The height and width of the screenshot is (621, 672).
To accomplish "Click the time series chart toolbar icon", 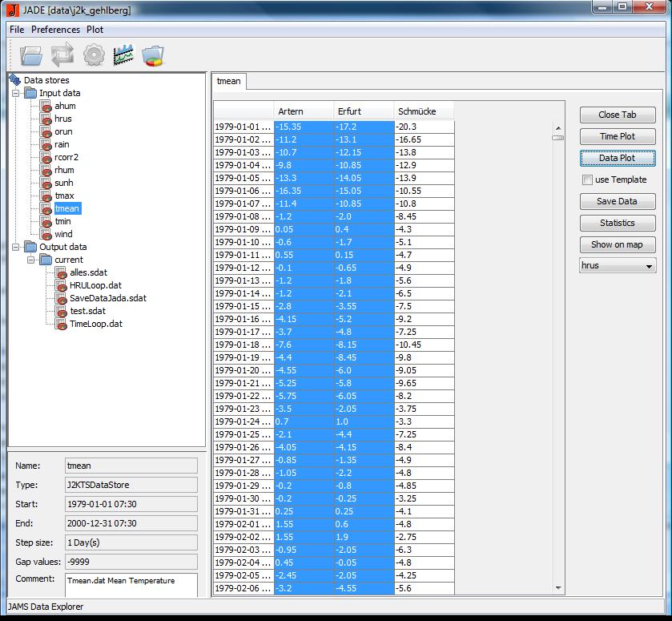I will 123,55.
